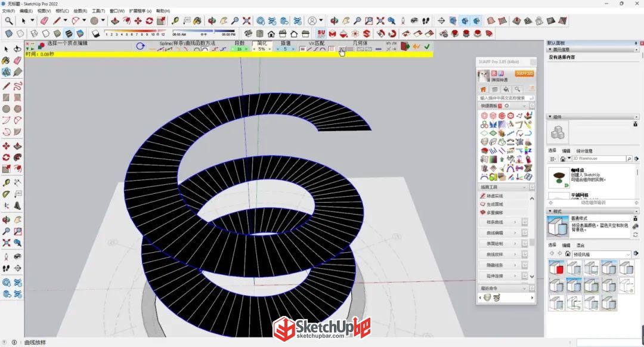Collapse the 样式 panel section
Viewport: 644px width, 347px height.
coord(550,211)
